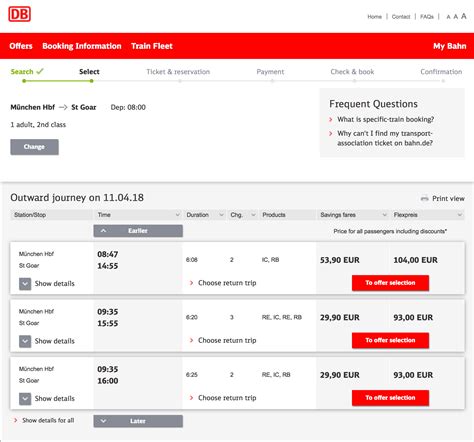This screenshot has width=474, height=442.
Task: Open 'Why can't I find my transport-association ticket' question
Action: coord(385,138)
